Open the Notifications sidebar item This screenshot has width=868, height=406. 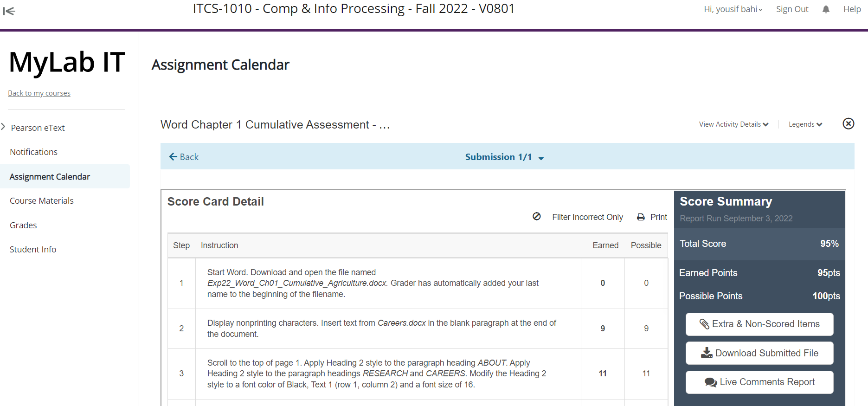tap(34, 152)
